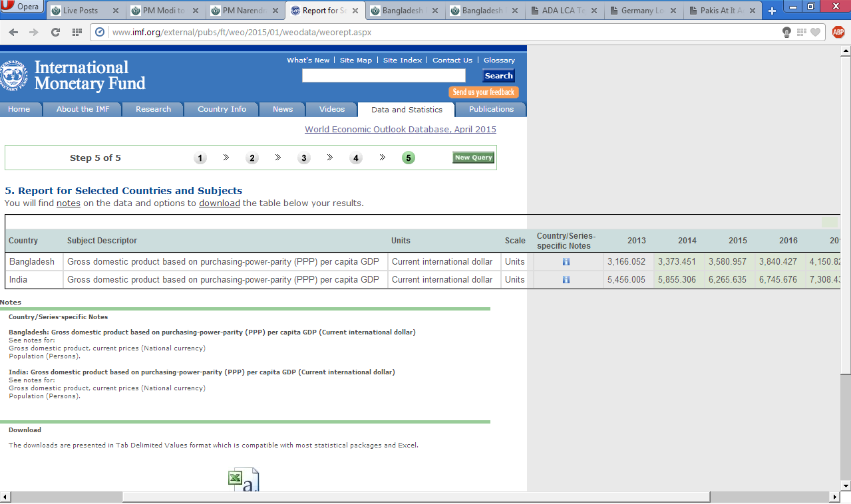The height and width of the screenshot is (504, 851).
Task: Select the Data and Statistics tab
Action: point(407,110)
